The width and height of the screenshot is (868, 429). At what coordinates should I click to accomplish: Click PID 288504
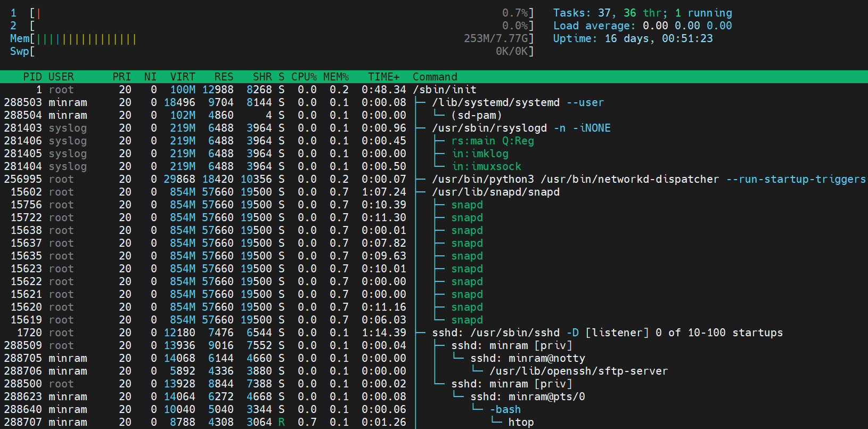coord(23,115)
